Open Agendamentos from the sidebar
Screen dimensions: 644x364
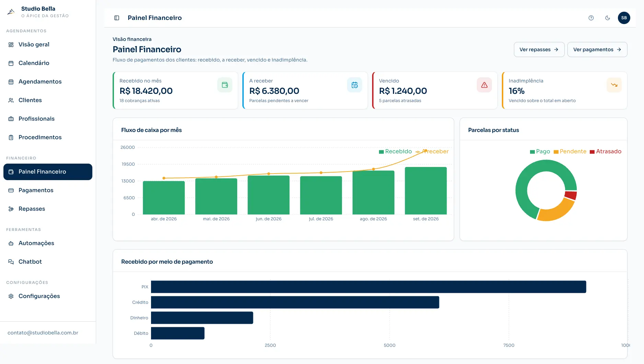click(48, 82)
